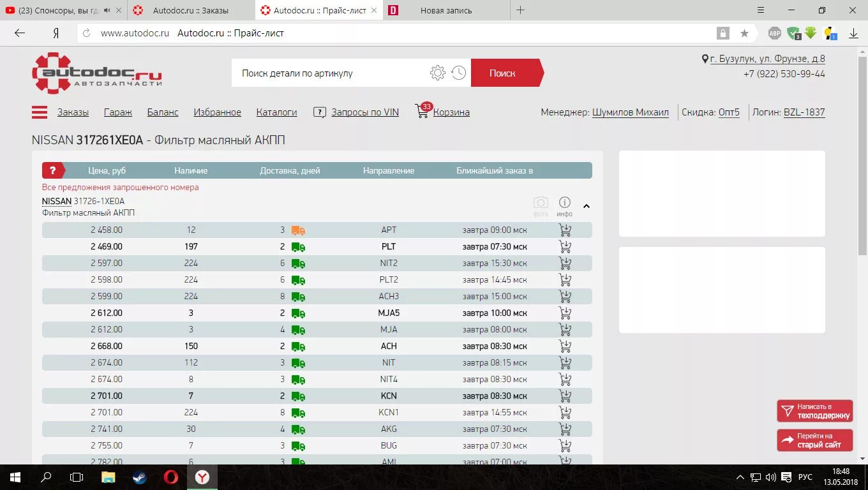Open the shopping cart icon with 33 items
The height and width of the screenshot is (490, 868).
click(423, 110)
